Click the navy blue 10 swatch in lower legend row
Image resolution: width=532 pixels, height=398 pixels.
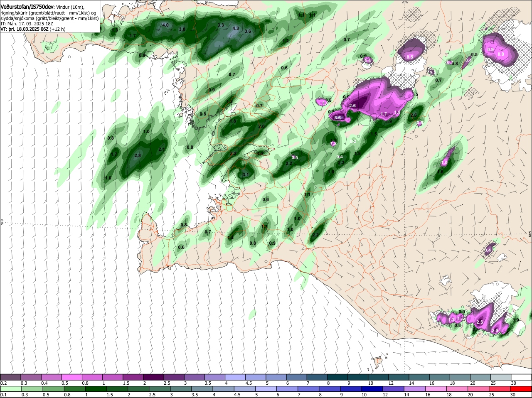372,389
